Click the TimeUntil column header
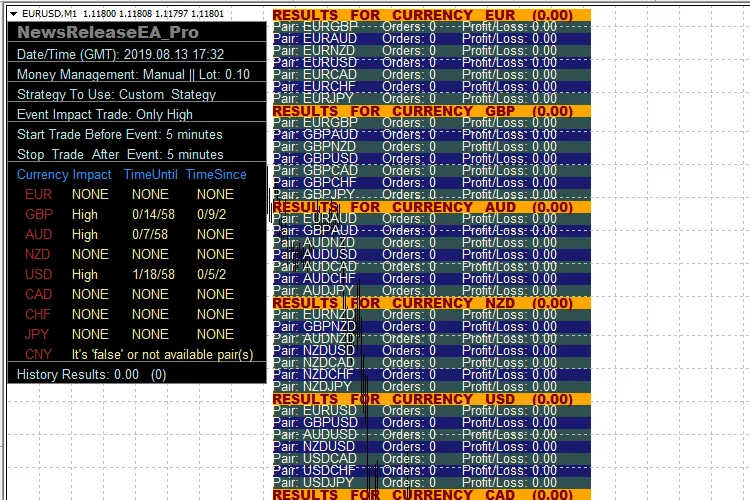 (x=149, y=174)
